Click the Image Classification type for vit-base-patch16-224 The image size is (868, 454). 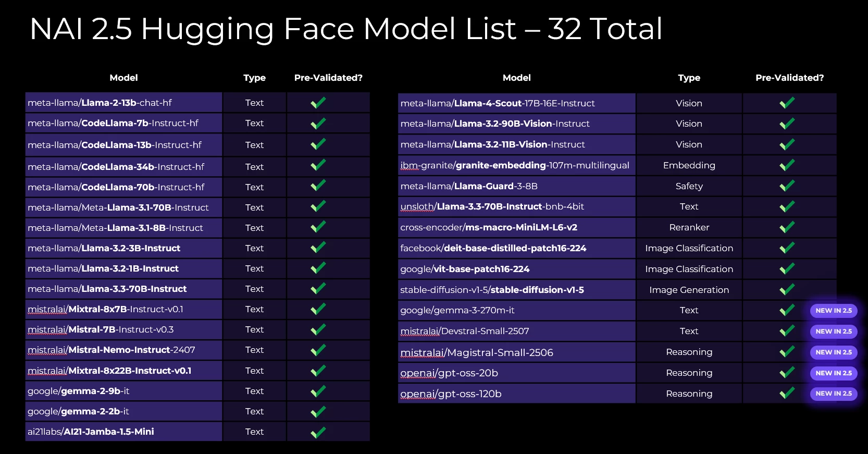point(689,269)
